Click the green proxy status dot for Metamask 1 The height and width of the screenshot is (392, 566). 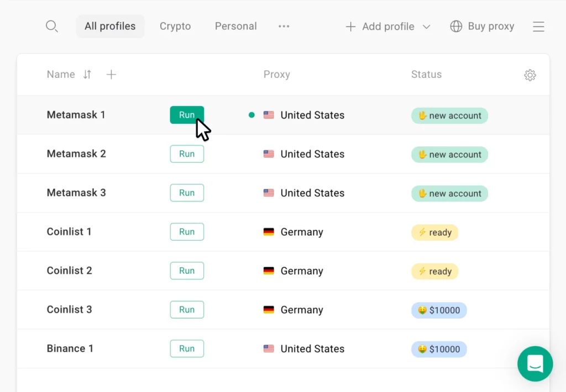click(x=251, y=115)
